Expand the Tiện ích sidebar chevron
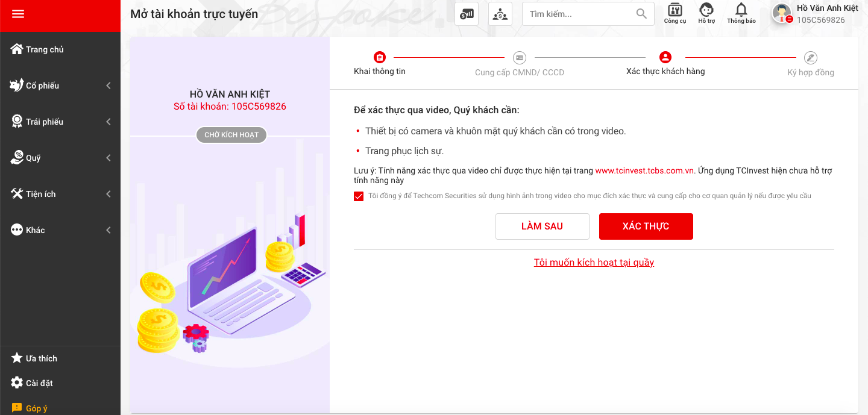 pos(108,194)
